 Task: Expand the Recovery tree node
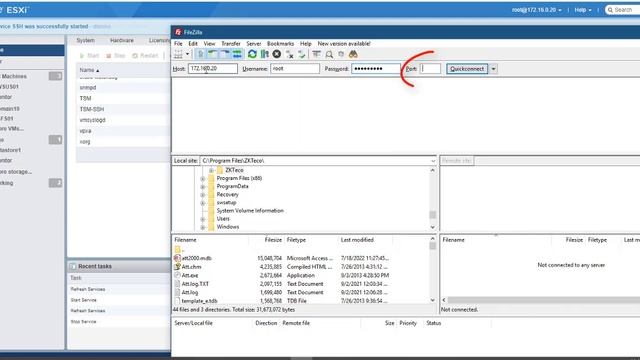click(202, 195)
